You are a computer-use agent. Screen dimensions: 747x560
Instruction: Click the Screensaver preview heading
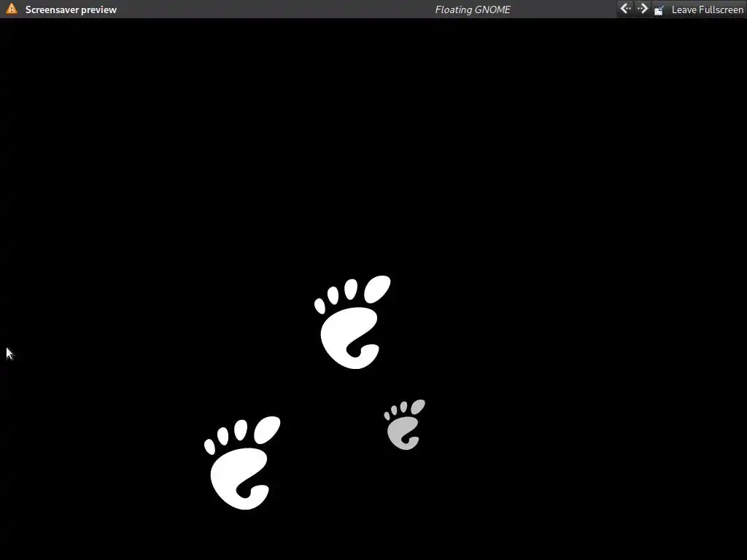(71, 9)
